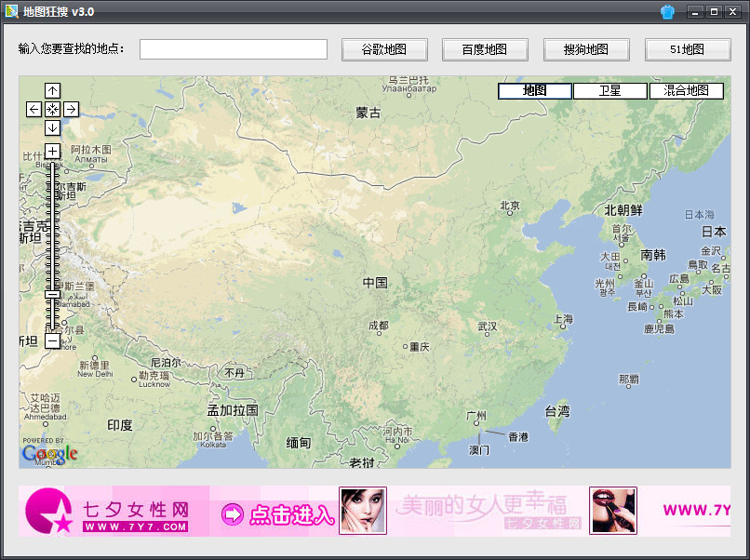Click the Google logo on the map
This screenshot has height=560, width=750.
coord(49,453)
